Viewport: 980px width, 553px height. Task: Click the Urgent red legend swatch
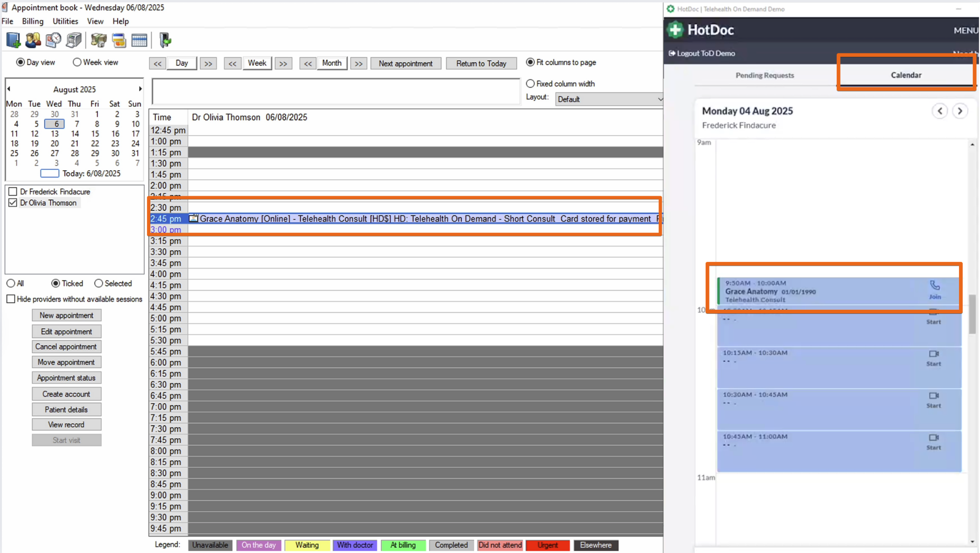click(548, 545)
